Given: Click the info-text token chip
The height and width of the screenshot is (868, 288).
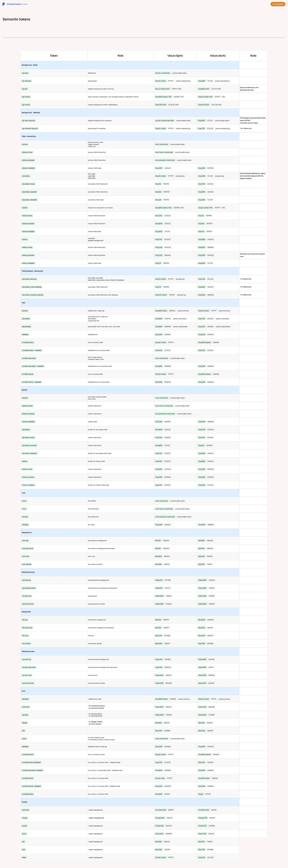Looking at the screenshot, I should point(25,635).
